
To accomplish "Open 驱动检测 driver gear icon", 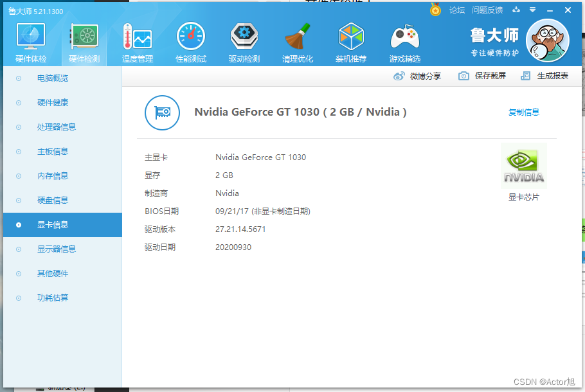I will point(244,37).
